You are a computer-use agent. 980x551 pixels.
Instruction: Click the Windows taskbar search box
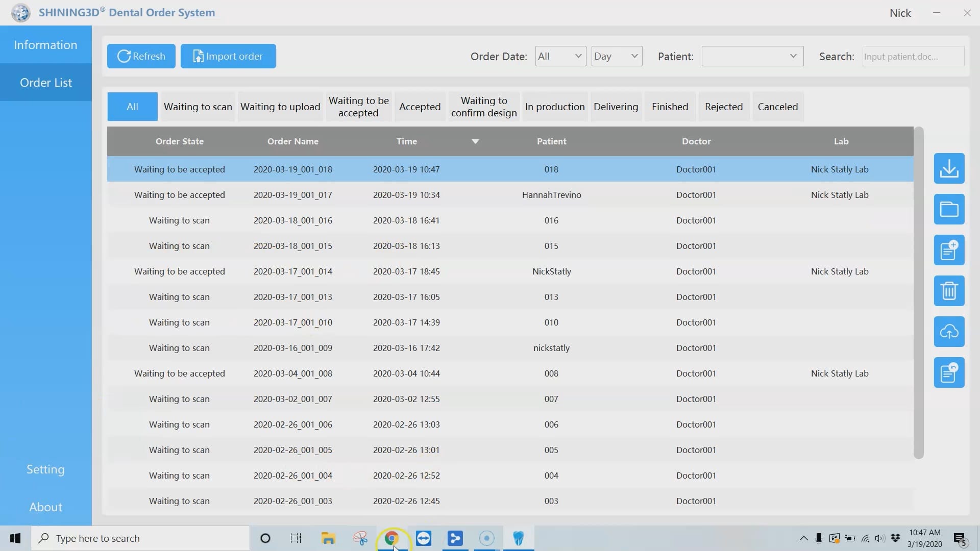coord(141,538)
